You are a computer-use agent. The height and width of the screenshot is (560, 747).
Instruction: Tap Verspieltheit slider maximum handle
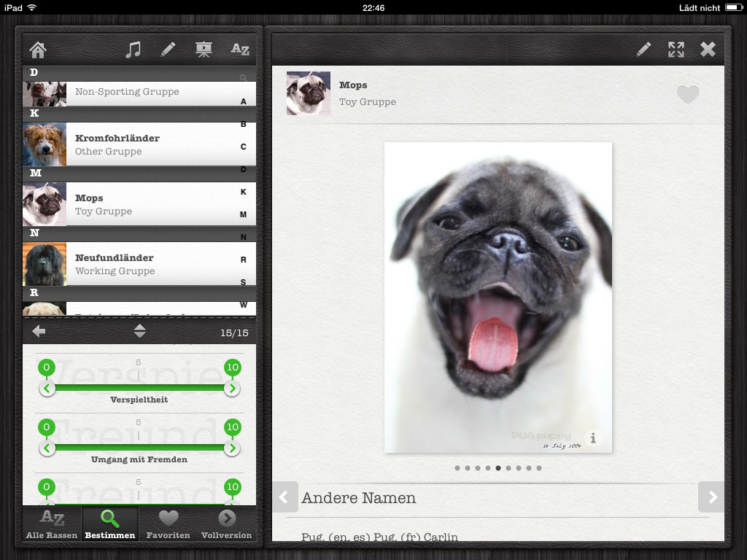tap(232, 389)
